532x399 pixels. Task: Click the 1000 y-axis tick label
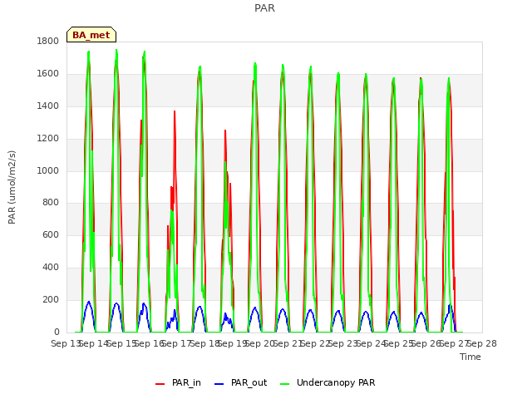coord(48,170)
